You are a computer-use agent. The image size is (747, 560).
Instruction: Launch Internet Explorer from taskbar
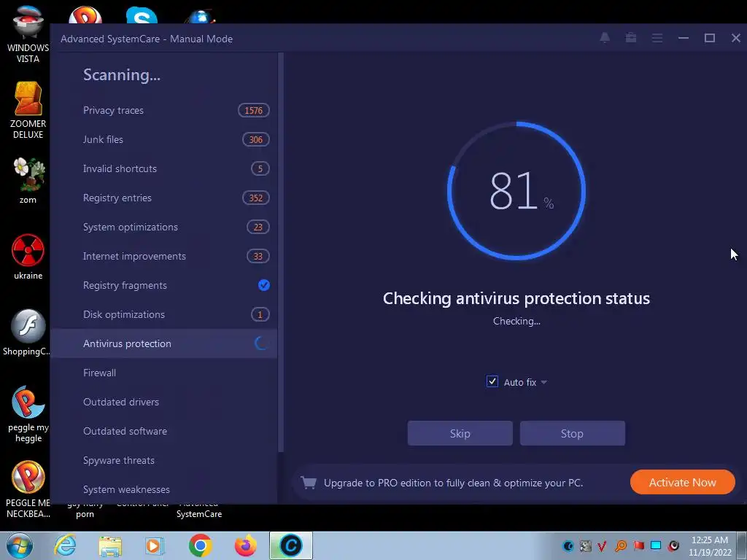tap(65, 545)
